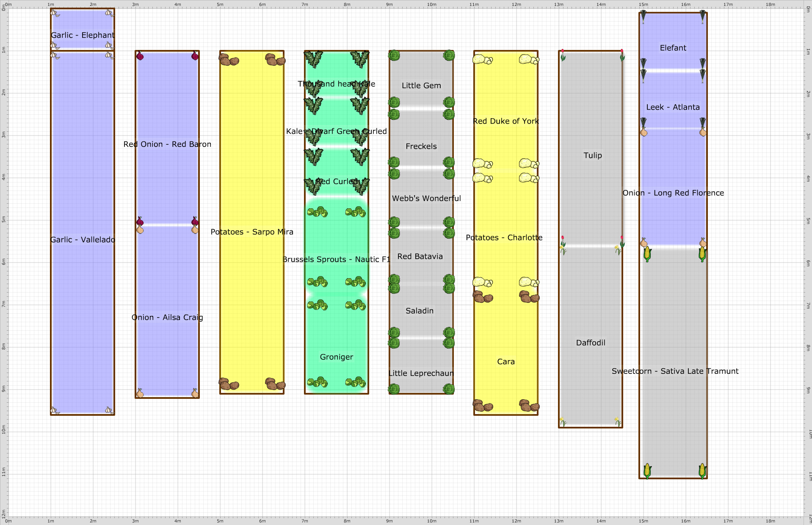Image resolution: width=812 pixels, height=525 pixels.
Task: Click the Elefant leek label
Action: click(x=673, y=48)
